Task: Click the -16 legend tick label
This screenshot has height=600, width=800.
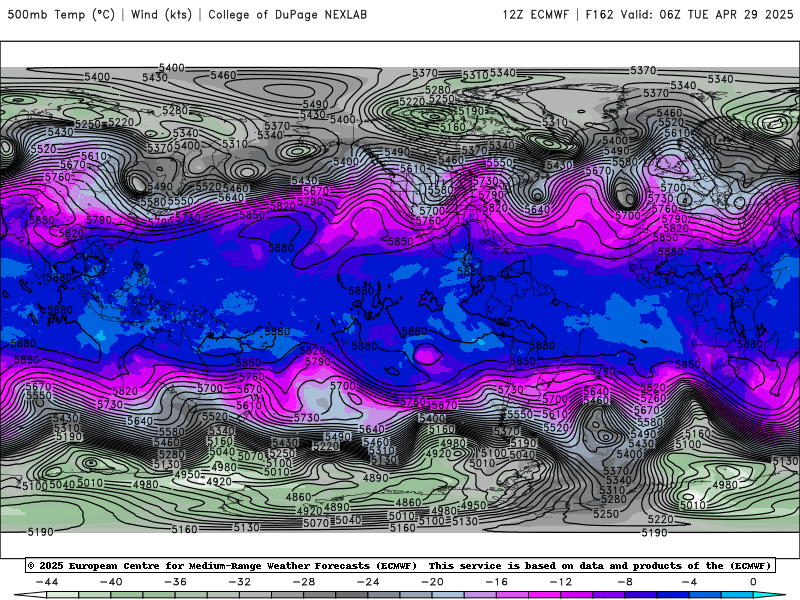Action: [x=496, y=582]
